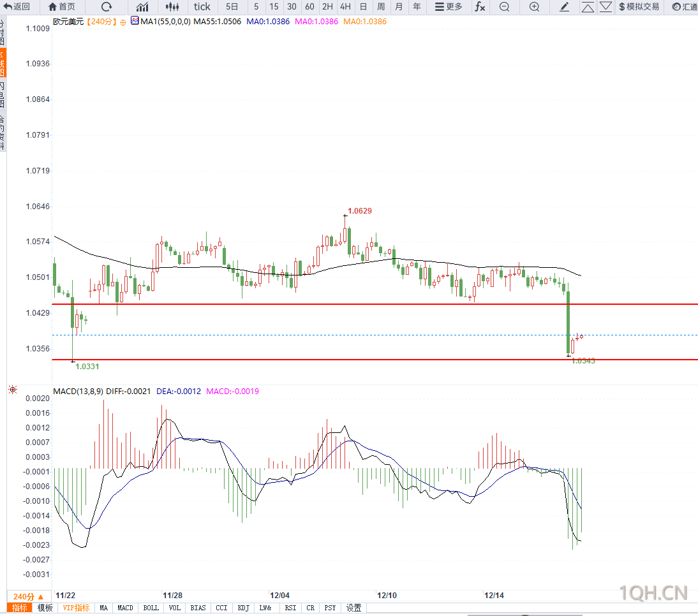Viewport: 698px width, 616px height.
Task: Click the 返回 back button
Action: coord(17,6)
